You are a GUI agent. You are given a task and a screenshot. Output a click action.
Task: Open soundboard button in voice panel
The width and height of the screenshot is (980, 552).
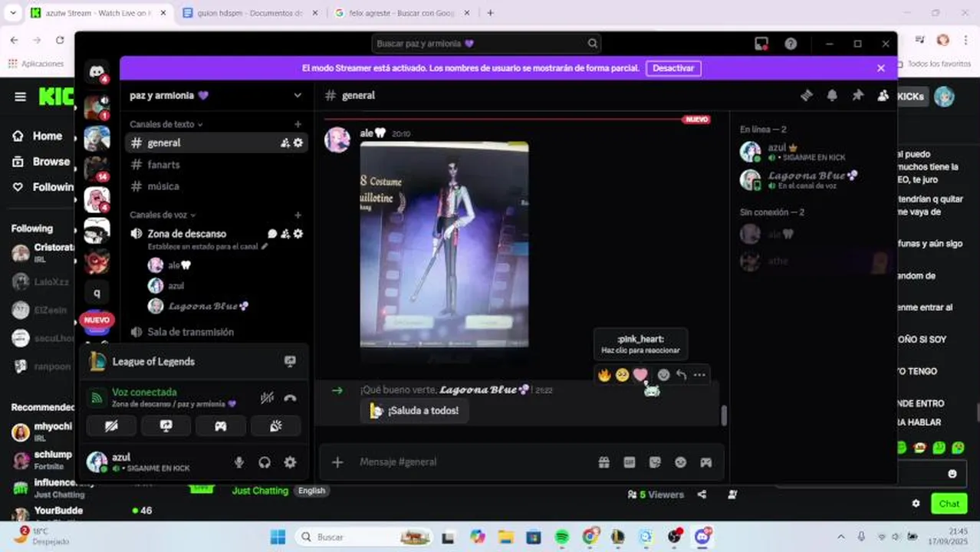pos(275,426)
